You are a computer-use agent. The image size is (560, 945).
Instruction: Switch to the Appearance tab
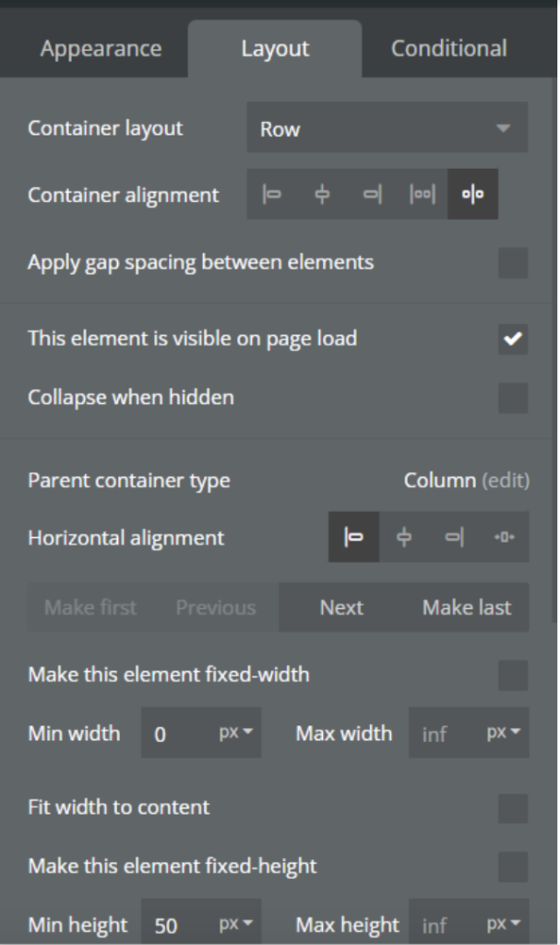point(101,49)
